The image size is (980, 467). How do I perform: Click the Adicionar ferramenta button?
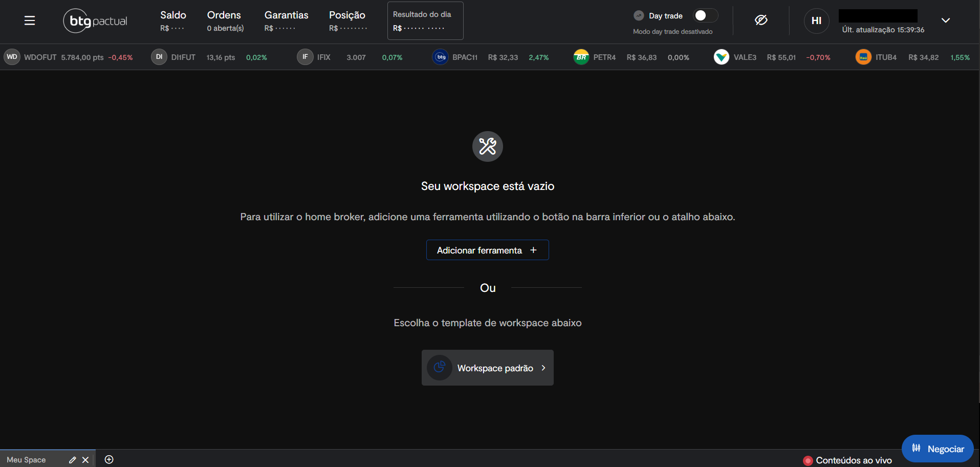point(487,250)
